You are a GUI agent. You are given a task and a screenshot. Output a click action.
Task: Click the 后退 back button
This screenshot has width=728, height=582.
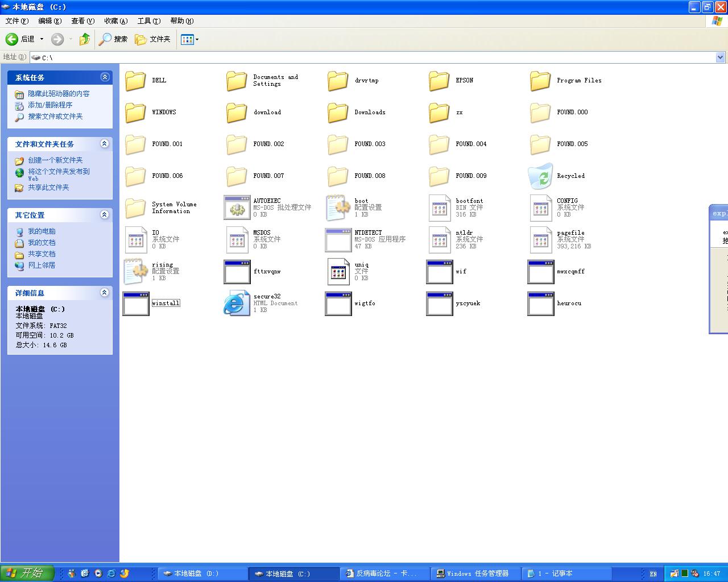pyautogui.click(x=20, y=39)
